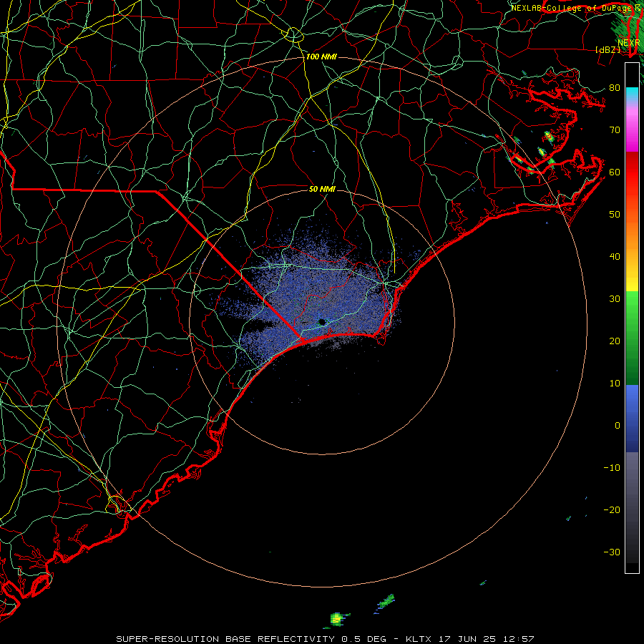Click the NEXLAB-College of DuPage header text
644x644 pixels.
pyautogui.click(x=572, y=8)
